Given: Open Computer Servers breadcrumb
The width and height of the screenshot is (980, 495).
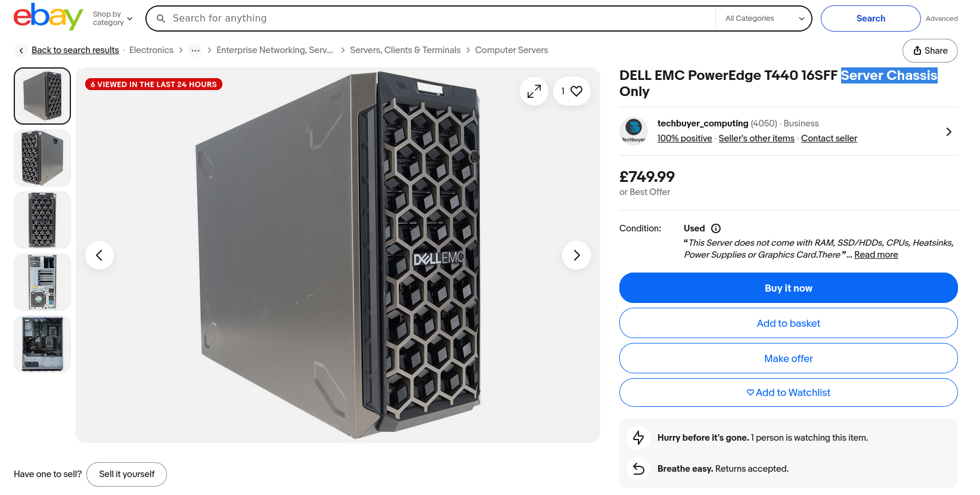Looking at the screenshot, I should [x=511, y=50].
